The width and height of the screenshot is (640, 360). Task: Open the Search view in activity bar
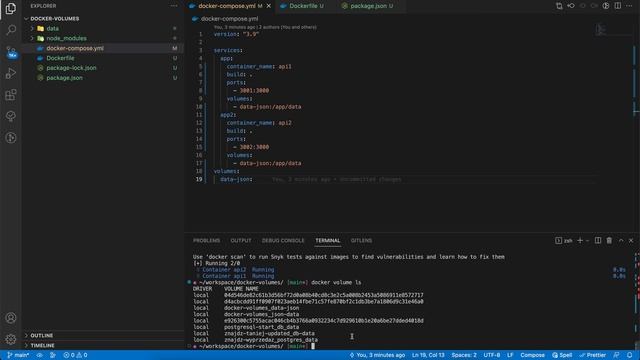coord(11,30)
